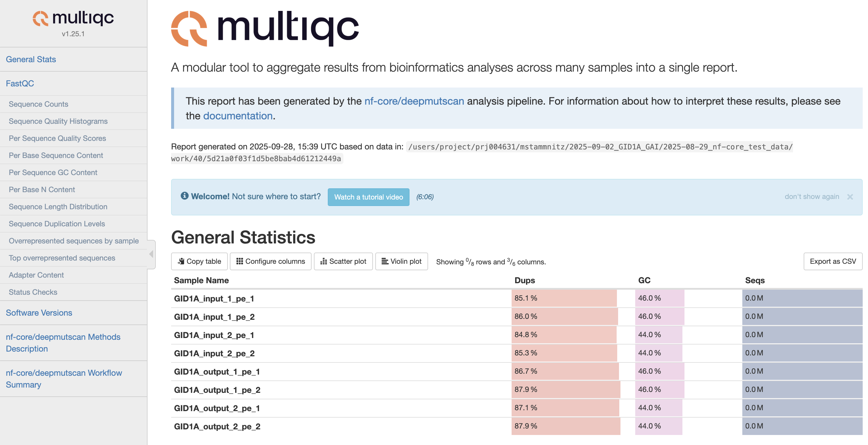Click the info icon beside Welcome
Screen dimensions: 868x445
tap(184, 196)
